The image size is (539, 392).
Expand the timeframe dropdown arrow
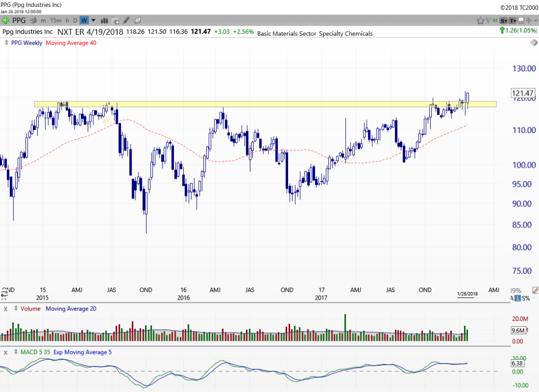93,20
